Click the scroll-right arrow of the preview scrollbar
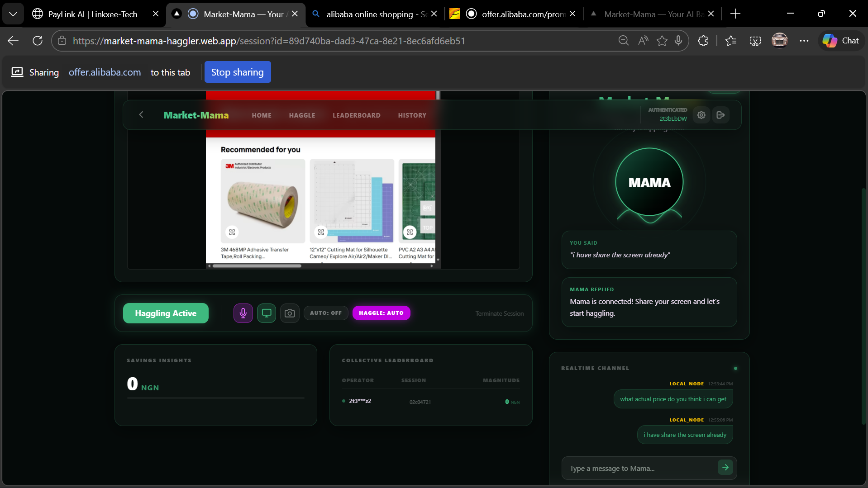Image resolution: width=868 pixels, height=488 pixels. [x=432, y=266]
